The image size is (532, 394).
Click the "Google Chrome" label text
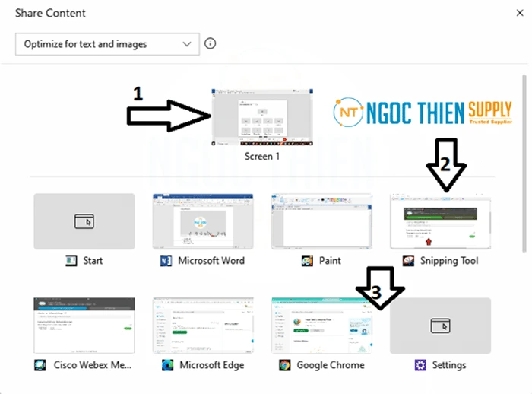pyautogui.click(x=331, y=365)
